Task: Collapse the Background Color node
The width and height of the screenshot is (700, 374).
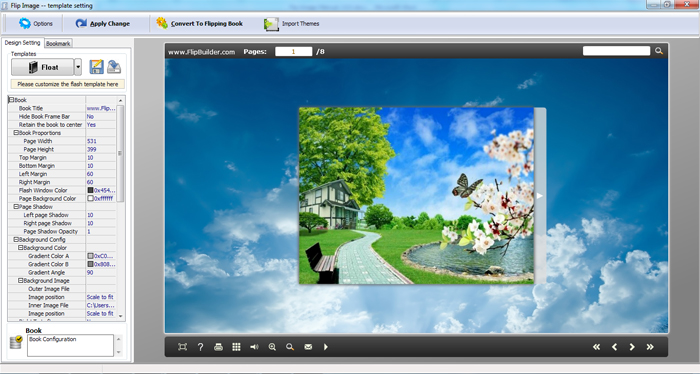Action: tap(21, 248)
